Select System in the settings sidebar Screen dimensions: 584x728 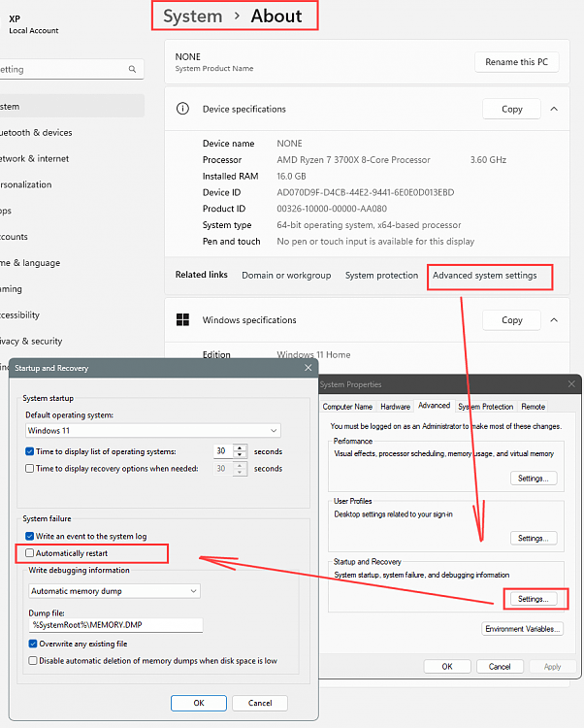70,107
